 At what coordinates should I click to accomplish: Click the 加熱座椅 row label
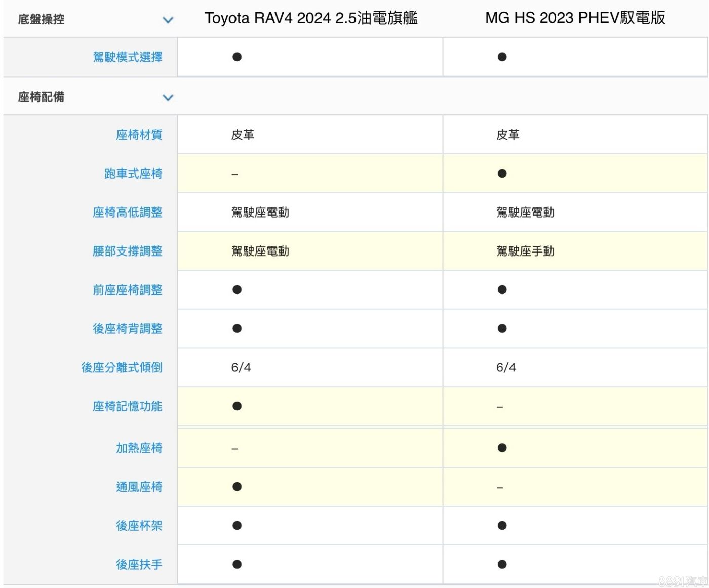139,448
